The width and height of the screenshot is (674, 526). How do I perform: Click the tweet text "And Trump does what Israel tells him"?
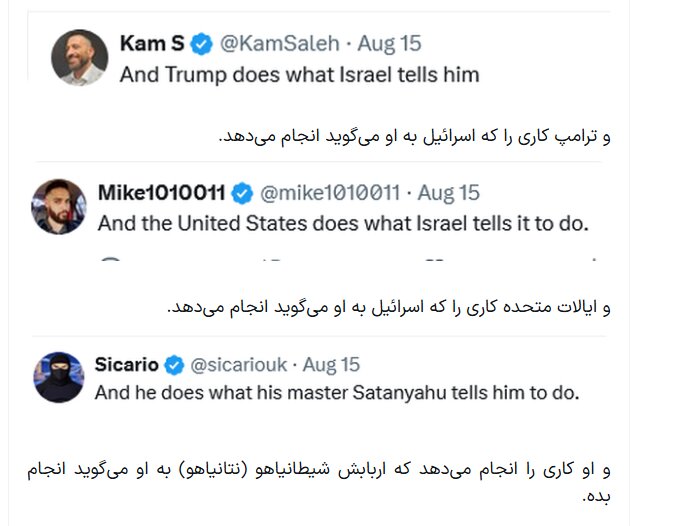pos(299,74)
